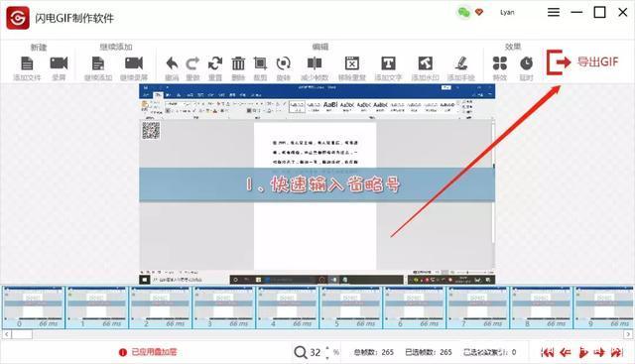Increase zoom with stepper up arrow

point(327,348)
